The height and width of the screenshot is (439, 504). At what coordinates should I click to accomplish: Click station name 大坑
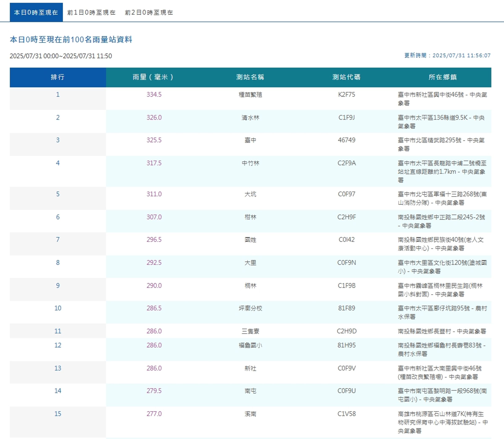point(250,194)
